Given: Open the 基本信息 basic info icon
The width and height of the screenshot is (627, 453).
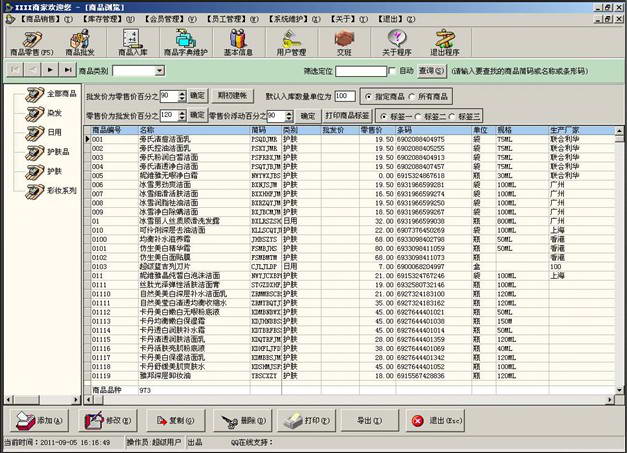Looking at the screenshot, I should 238,43.
